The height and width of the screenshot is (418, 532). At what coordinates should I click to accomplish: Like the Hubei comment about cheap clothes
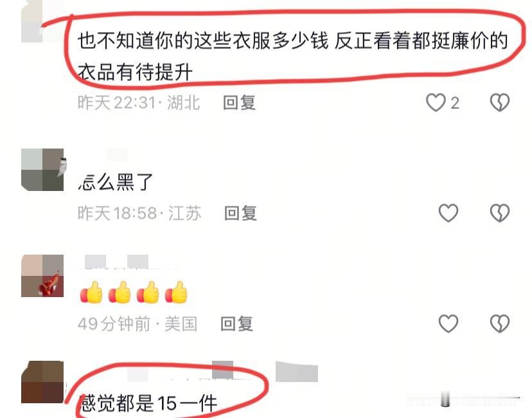point(436,102)
